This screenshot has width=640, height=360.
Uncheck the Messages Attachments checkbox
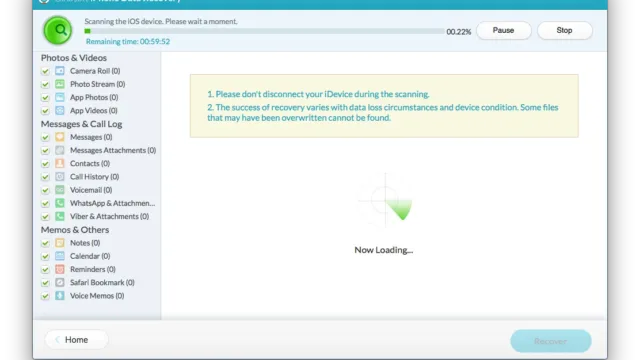45,151
